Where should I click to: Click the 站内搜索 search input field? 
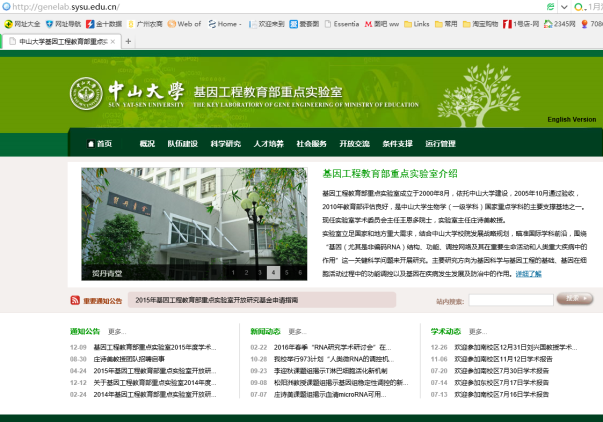[509, 299]
